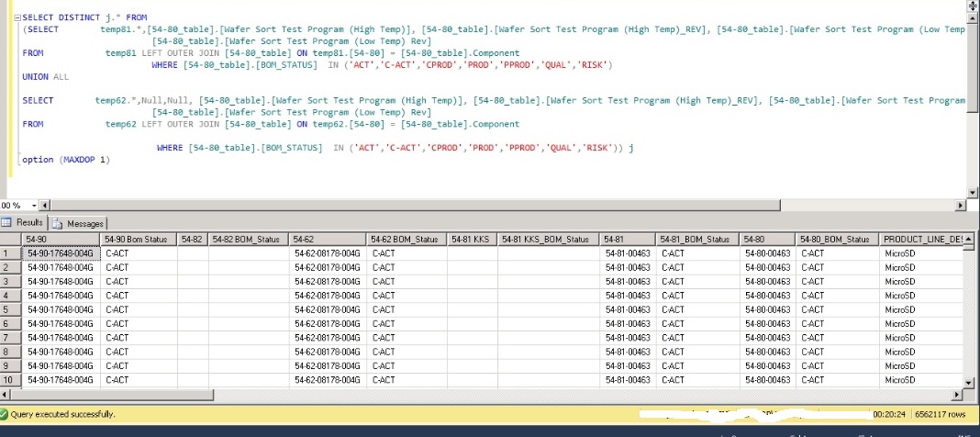
Task: Click 'Query executed successfully.' status text
Action: [x=62, y=414]
